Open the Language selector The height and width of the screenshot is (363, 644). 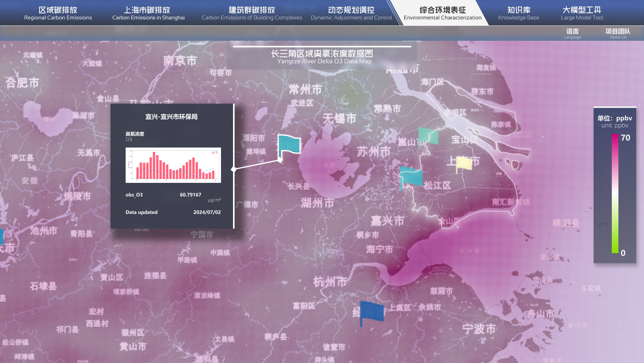point(572,33)
